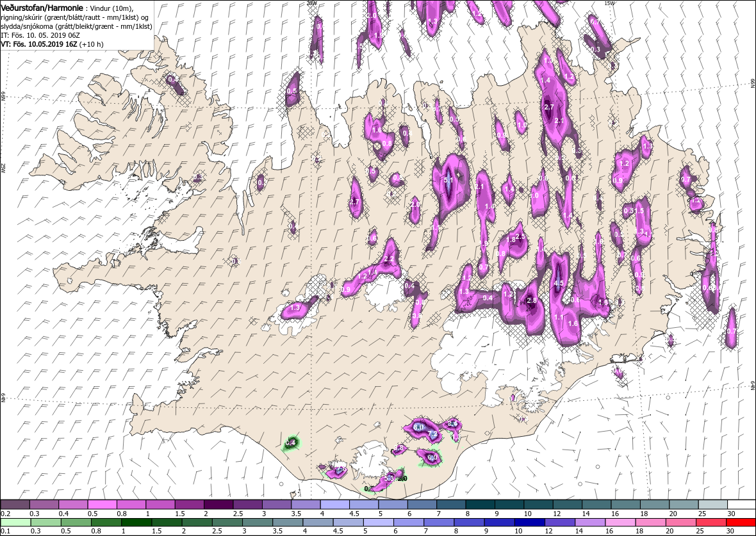Click the 5.3 precipitation value on south coast
Viewport: 756px width, 536px height.
point(389,478)
